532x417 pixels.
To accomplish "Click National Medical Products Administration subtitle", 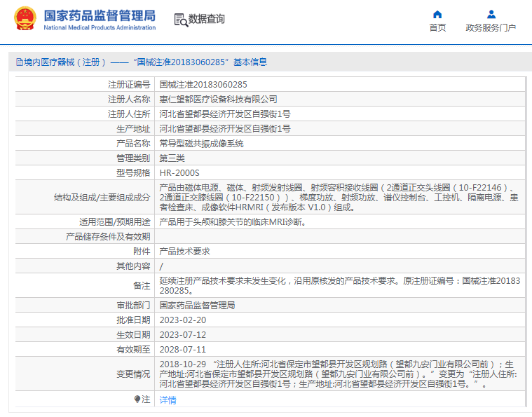I will point(100,28).
